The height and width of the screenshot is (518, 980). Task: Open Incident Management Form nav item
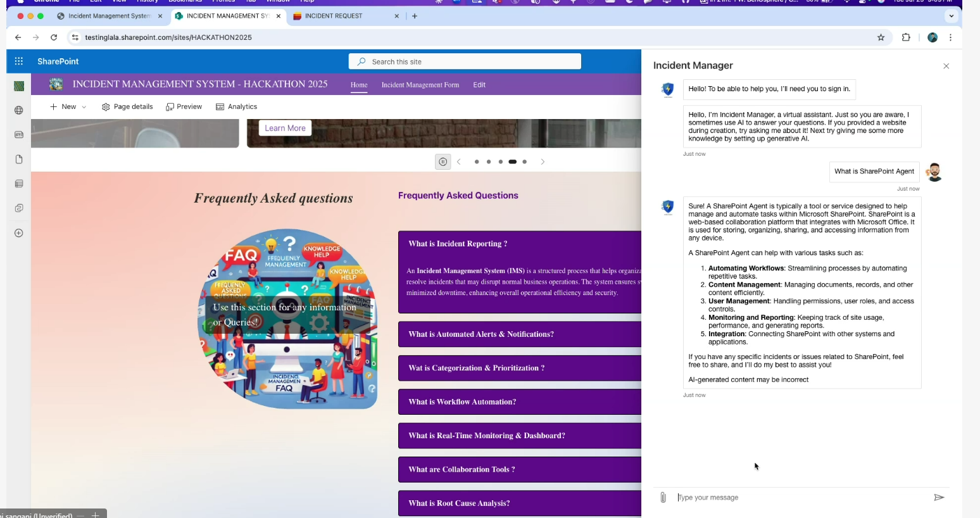420,85
